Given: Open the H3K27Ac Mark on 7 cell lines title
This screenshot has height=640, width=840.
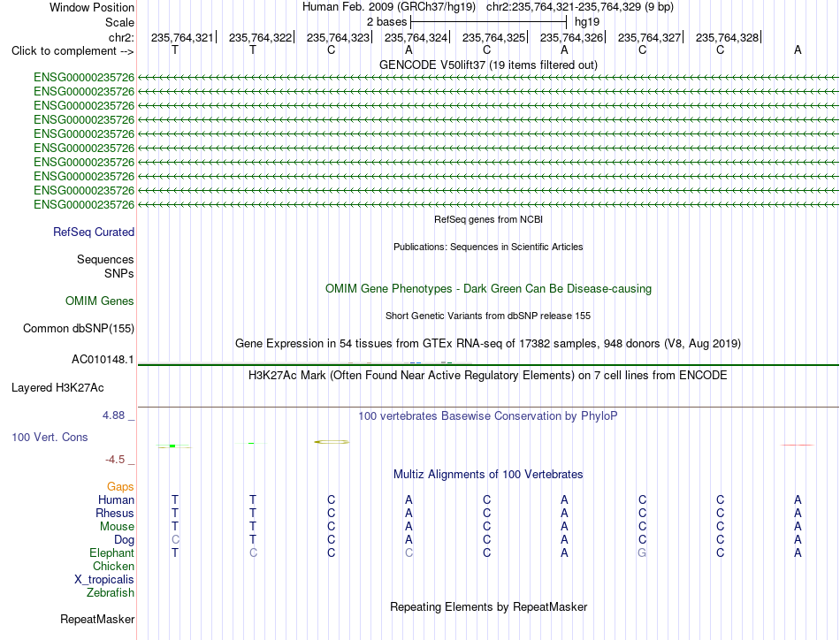Looking at the screenshot, I should click(488, 375).
